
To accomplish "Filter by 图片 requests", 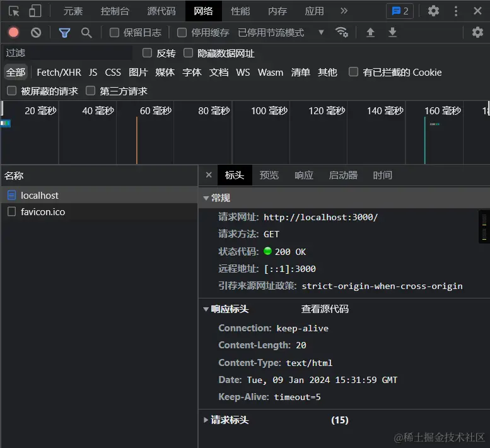I will (138, 72).
